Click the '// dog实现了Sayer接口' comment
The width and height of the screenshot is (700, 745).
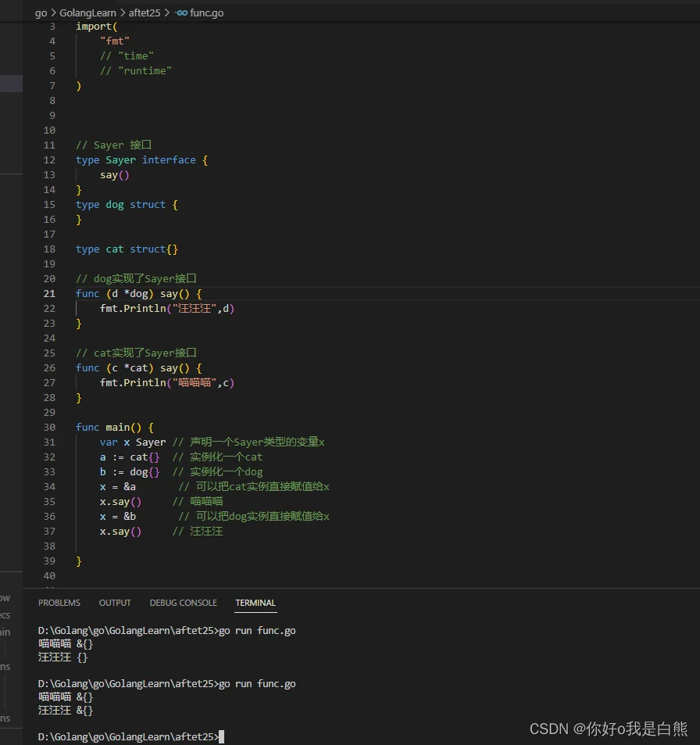136,278
